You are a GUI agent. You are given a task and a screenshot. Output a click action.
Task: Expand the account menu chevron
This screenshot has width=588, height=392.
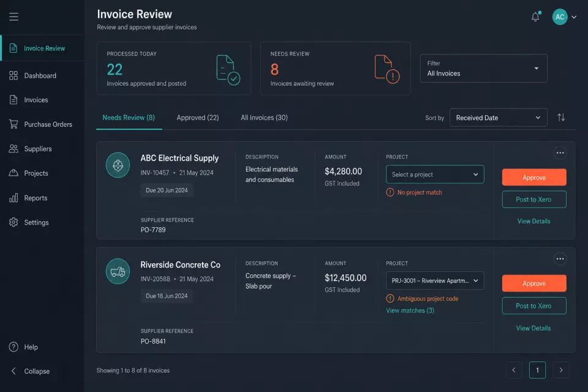[x=574, y=17]
